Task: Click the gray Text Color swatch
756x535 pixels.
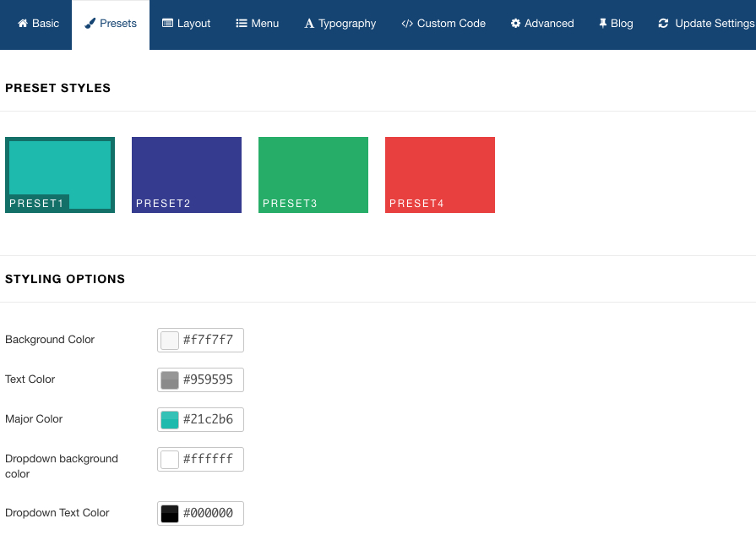Action: (170, 380)
